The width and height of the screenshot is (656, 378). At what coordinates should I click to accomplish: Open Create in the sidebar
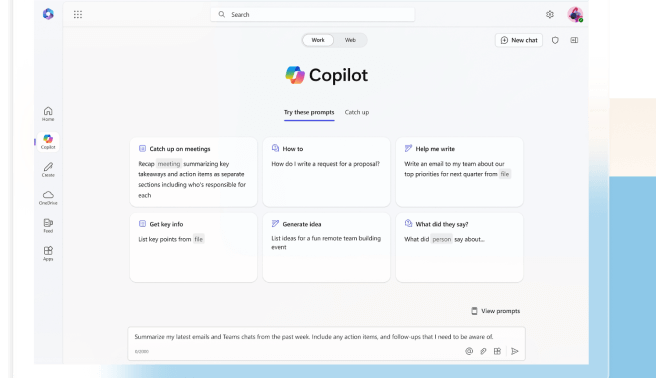coord(48,169)
